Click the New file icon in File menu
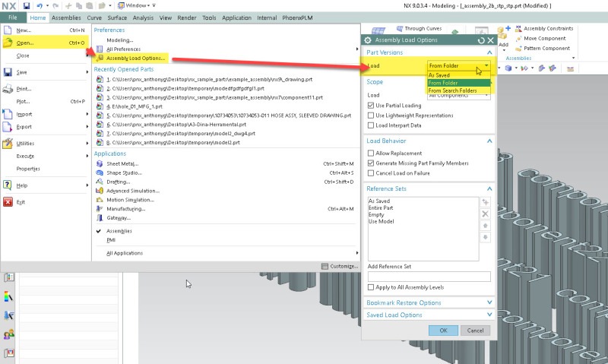Image resolution: width=608 pixels, height=364 pixels. click(x=8, y=30)
